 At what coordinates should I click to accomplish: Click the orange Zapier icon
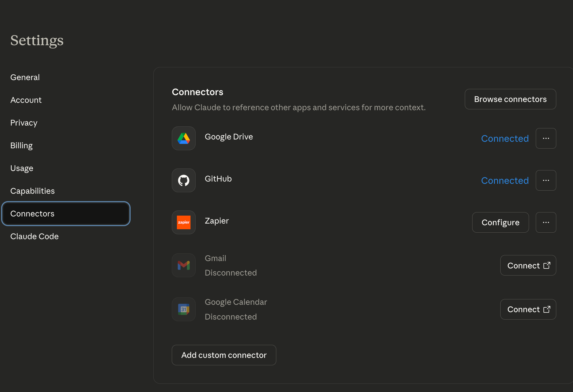(x=184, y=222)
